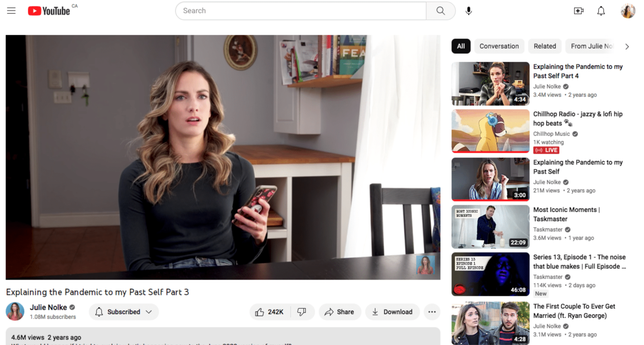The image size is (644, 345).
Task: Click the main video player
Action: [x=223, y=157]
